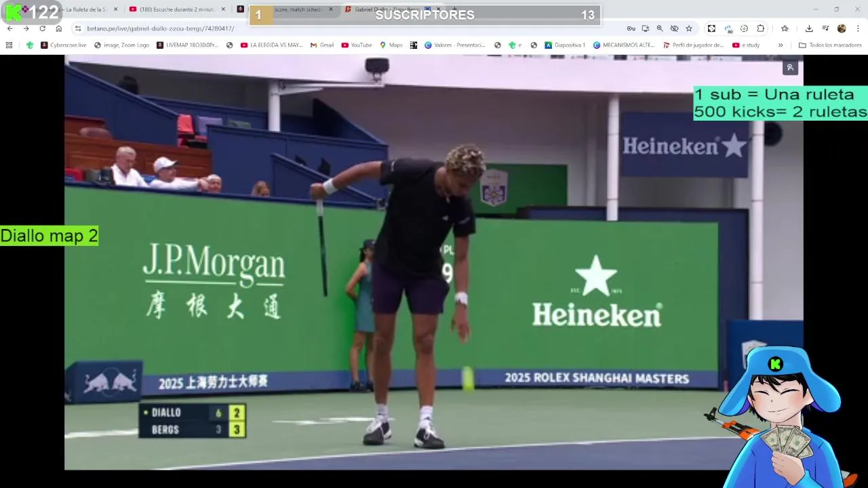Open the Downloads panel
Image resolution: width=868 pixels, height=488 pixels.
tap(809, 28)
